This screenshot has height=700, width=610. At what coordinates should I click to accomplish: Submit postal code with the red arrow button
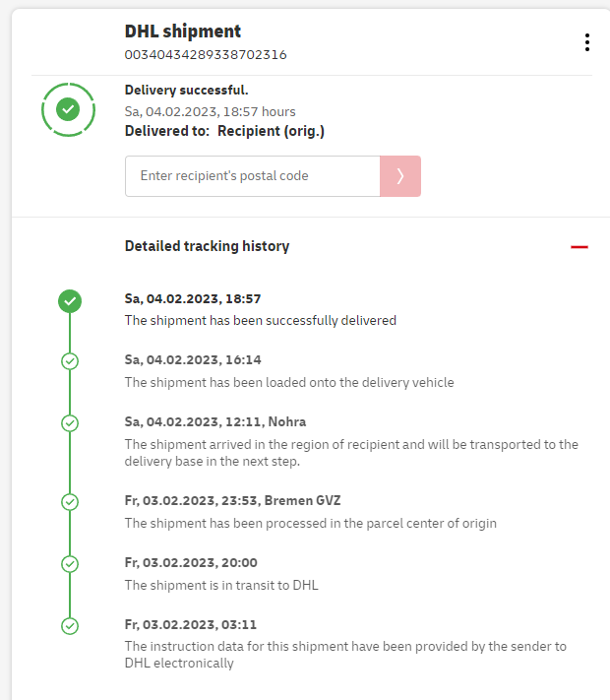pos(400,176)
